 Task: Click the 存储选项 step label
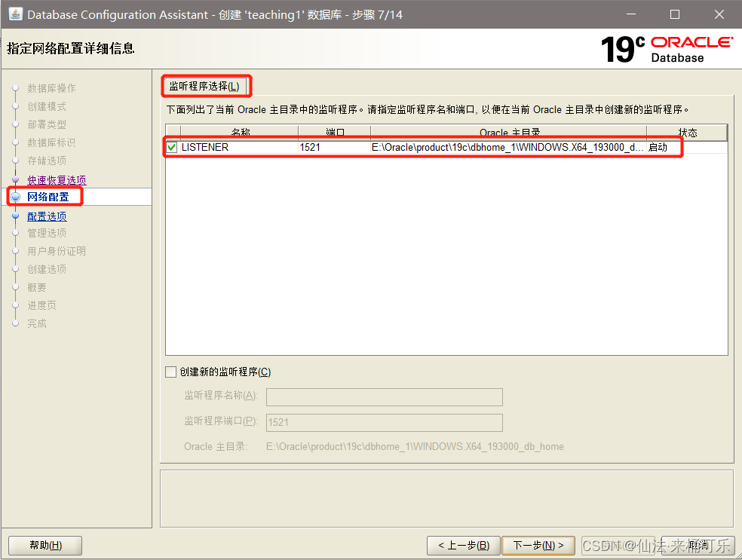click(47, 161)
